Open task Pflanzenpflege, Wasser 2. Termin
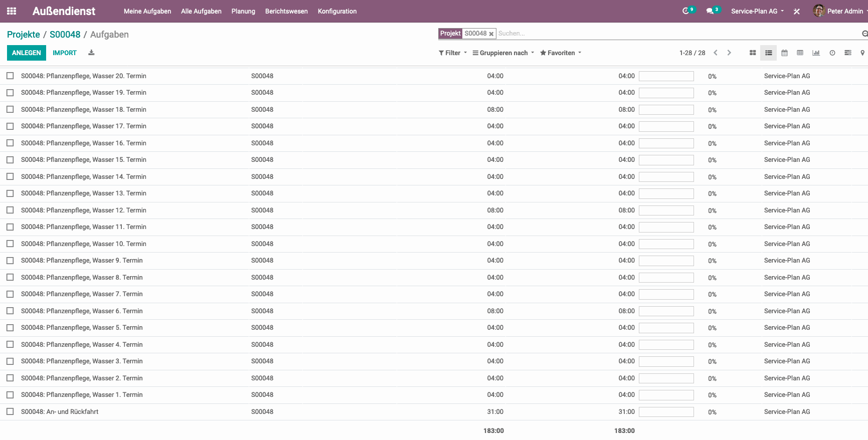Viewport: 868px width, 440px height. (x=82, y=378)
